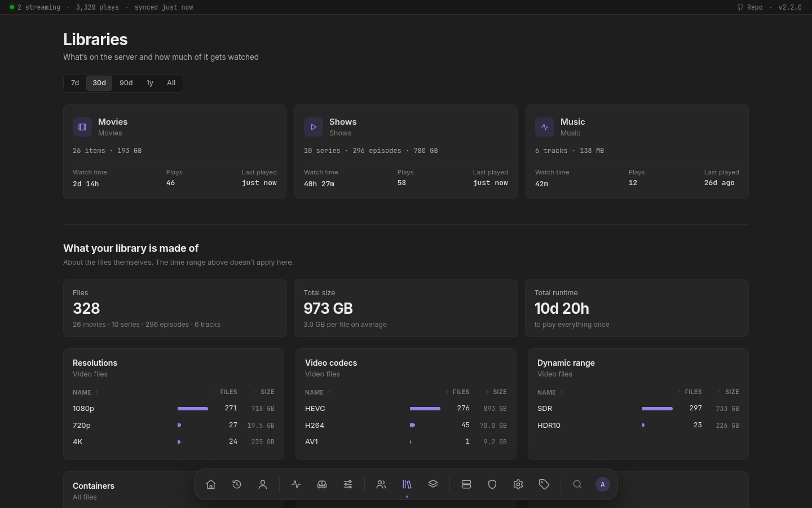Click the Music library waveform icon
The width and height of the screenshot is (812, 508).
pos(545,127)
